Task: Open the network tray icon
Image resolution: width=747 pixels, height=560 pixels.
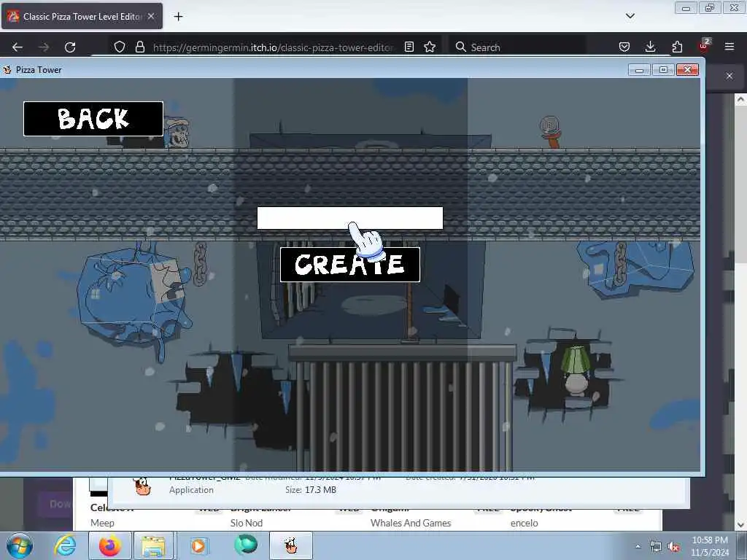Action: pyautogui.click(x=656, y=547)
